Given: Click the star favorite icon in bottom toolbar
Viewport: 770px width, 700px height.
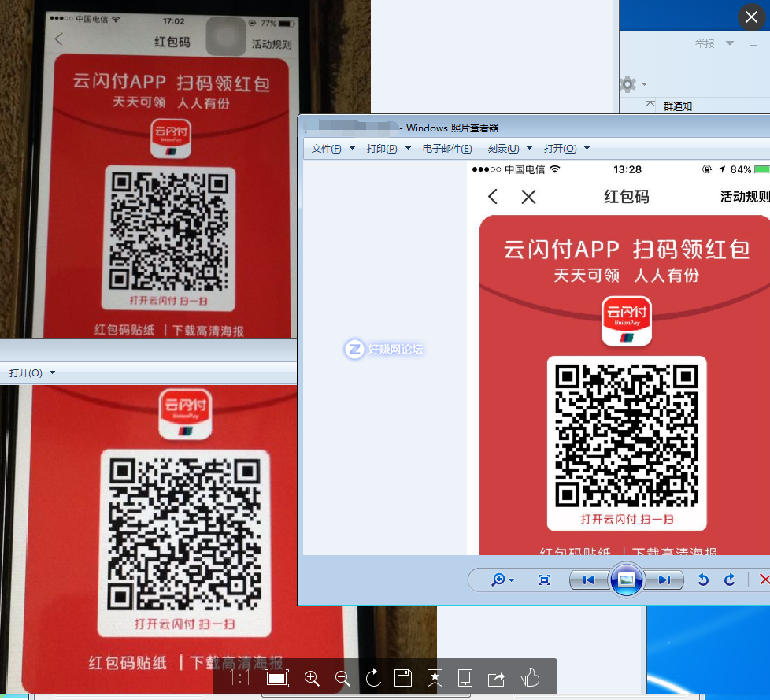Looking at the screenshot, I should click(x=435, y=678).
